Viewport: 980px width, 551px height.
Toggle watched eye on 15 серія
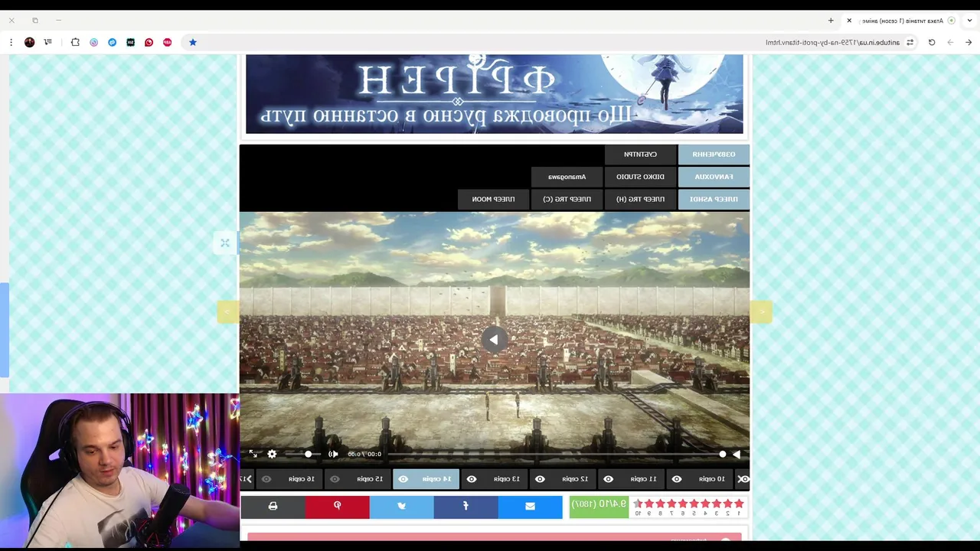335,479
